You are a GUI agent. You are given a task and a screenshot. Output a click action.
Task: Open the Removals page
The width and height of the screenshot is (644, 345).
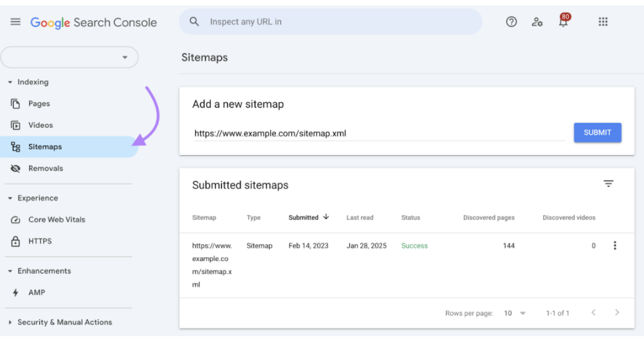45,168
